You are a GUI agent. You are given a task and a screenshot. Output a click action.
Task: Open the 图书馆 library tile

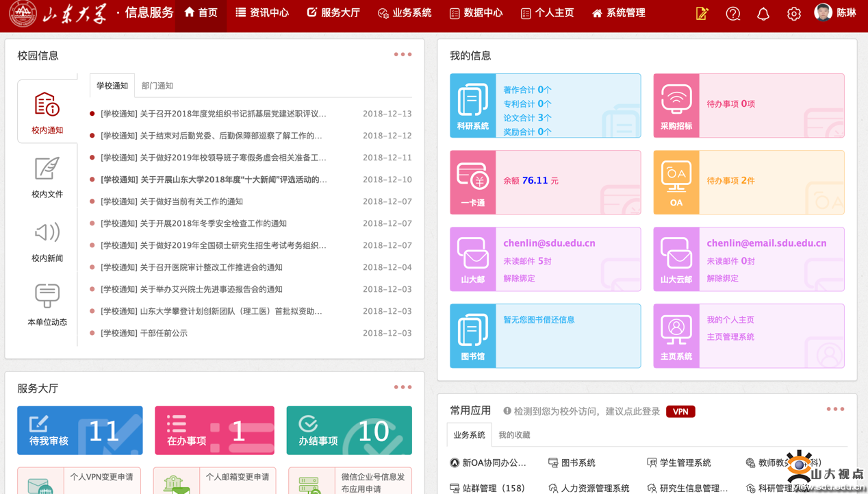tap(473, 336)
